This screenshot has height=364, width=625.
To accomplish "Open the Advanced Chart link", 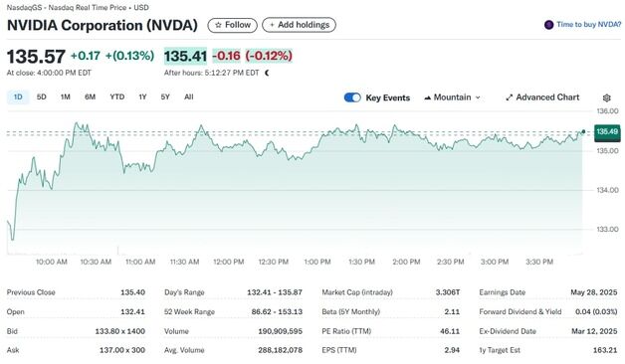I will click(542, 97).
